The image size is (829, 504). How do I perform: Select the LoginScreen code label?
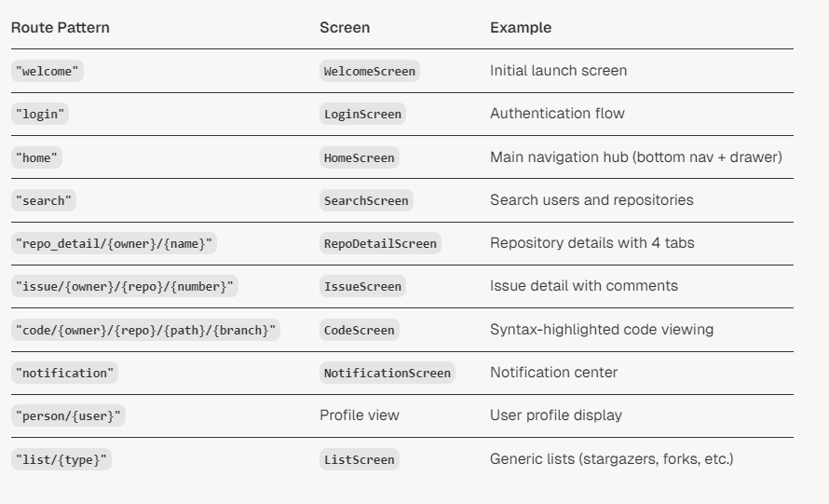[362, 114]
